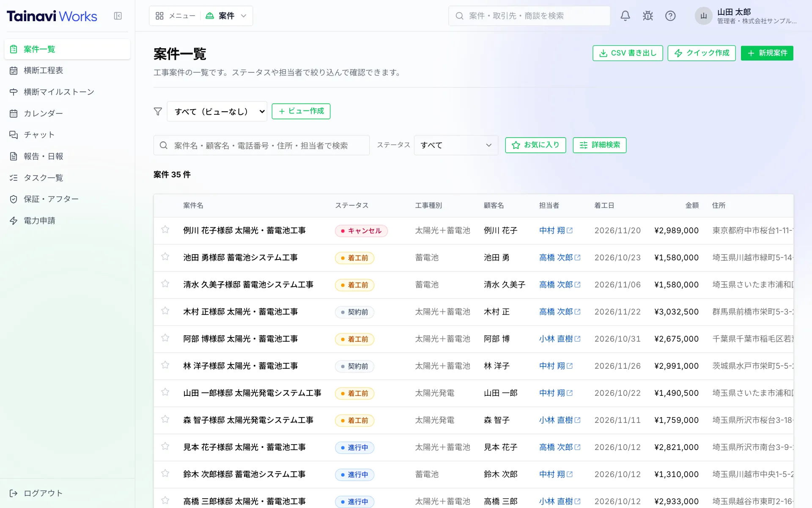Collapse the sidebar with the panel icon
Image resolution: width=812 pixels, height=508 pixels.
[x=118, y=16]
